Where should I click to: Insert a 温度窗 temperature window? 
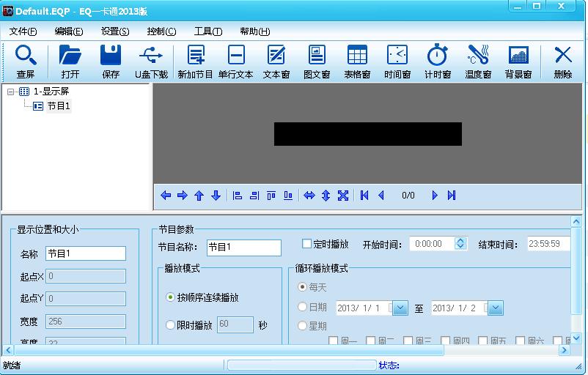477,62
